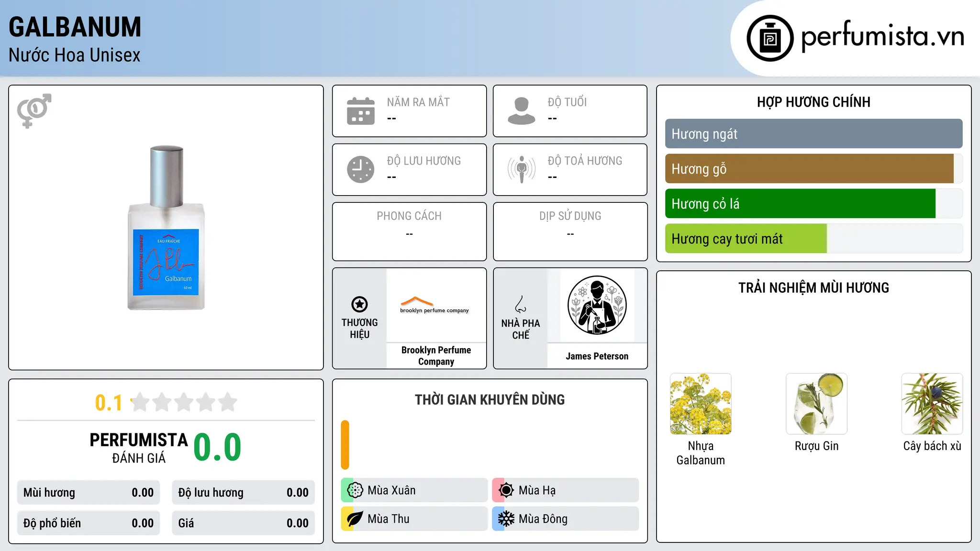
Task: Click the star badge icon above Thương hiệu
Action: (x=359, y=304)
